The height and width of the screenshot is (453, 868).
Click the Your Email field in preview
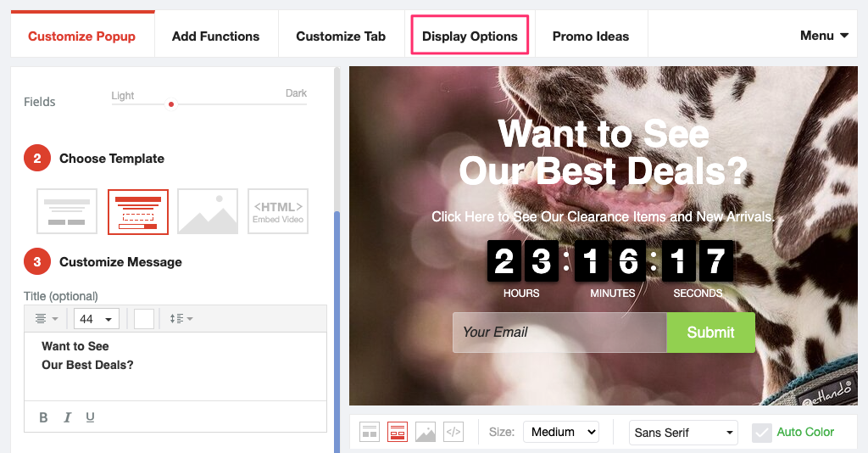tap(559, 333)
